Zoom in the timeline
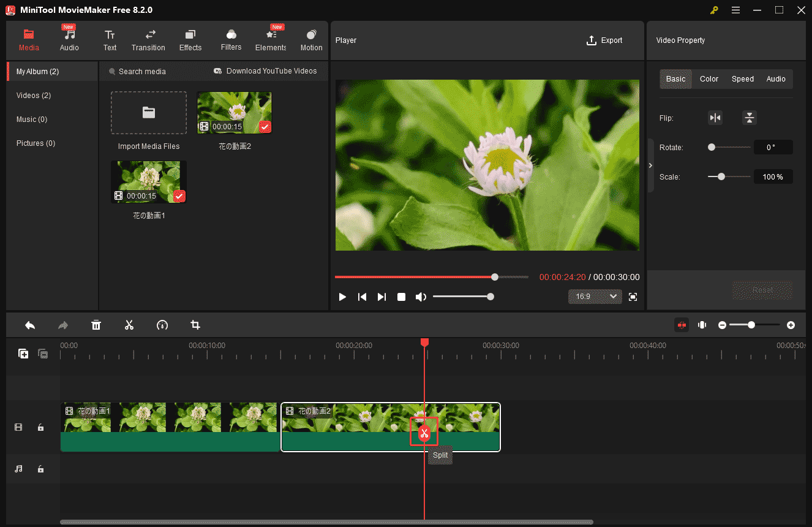 (x=791, y=325)
